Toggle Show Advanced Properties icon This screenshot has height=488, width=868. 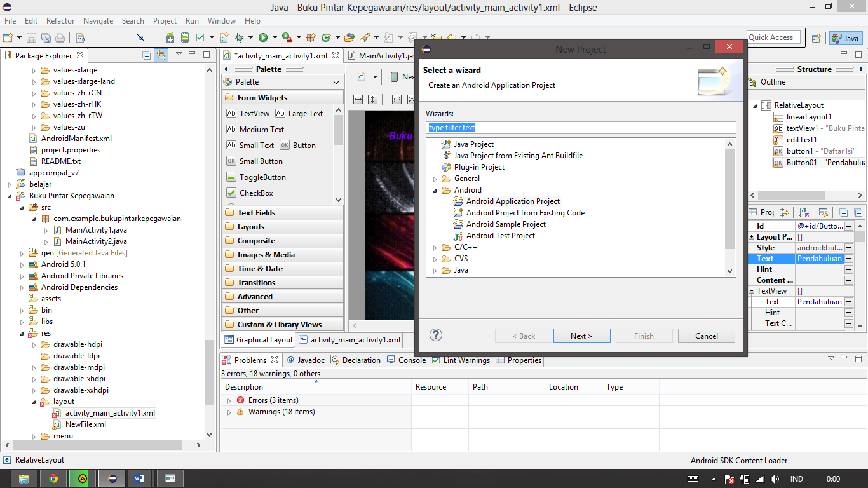click(784, 213)
